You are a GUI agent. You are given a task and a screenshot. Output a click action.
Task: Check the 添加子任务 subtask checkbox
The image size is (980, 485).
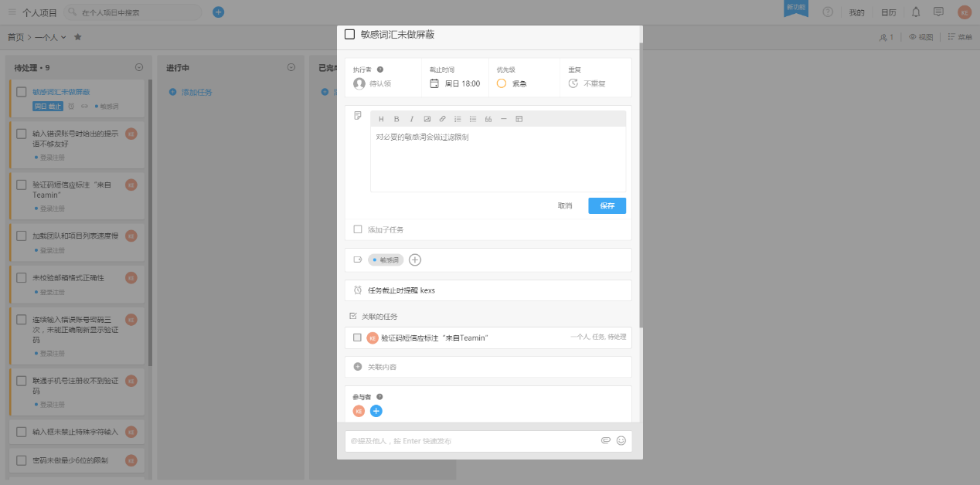click(358, 229)
